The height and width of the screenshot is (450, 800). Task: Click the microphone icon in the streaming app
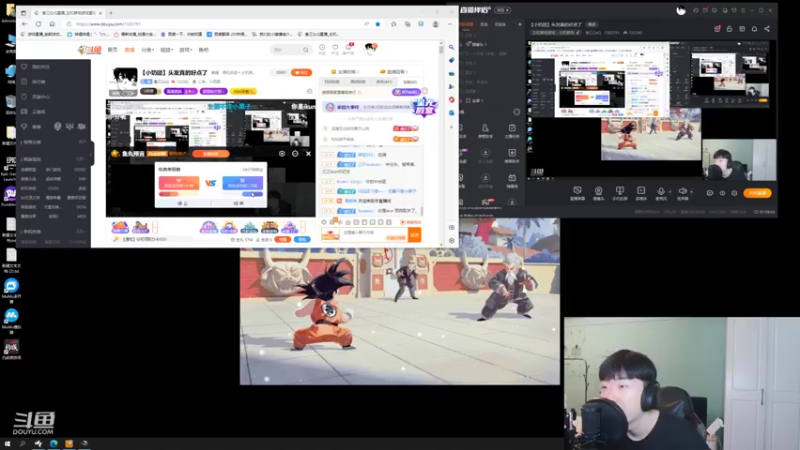coord(661,191)
